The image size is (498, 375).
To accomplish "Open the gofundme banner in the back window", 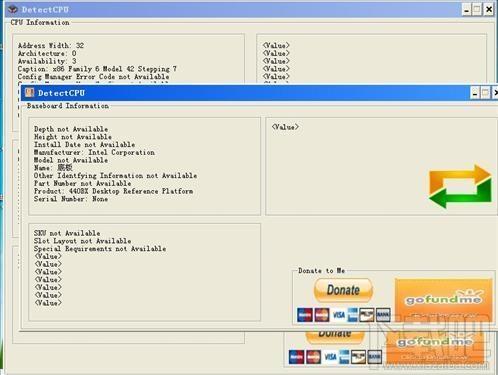I will tap(435, 347).
